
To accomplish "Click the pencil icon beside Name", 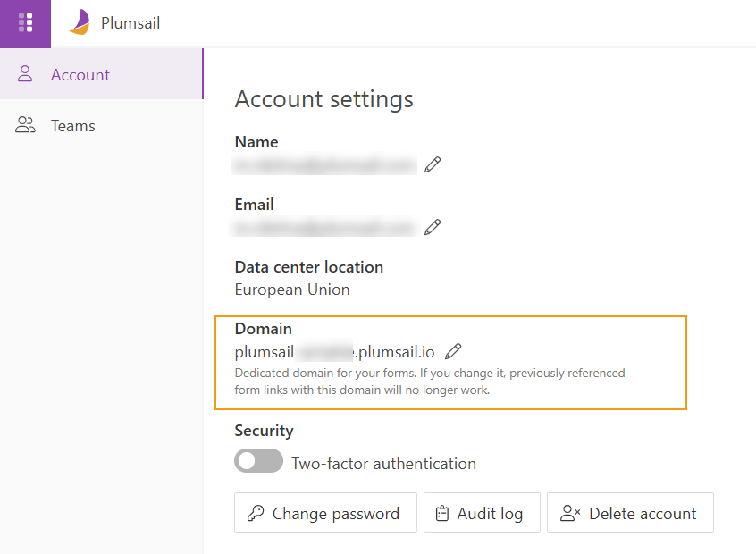I will pyautogui.click(x=433, y=164).
